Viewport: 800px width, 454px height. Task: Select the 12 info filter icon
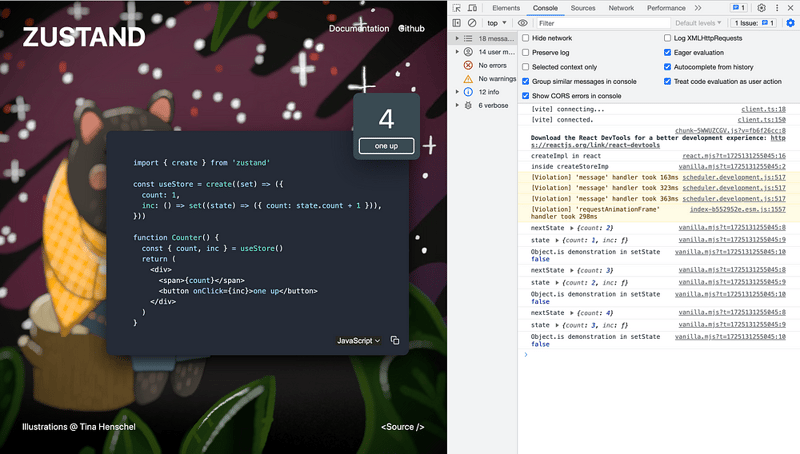468,92
